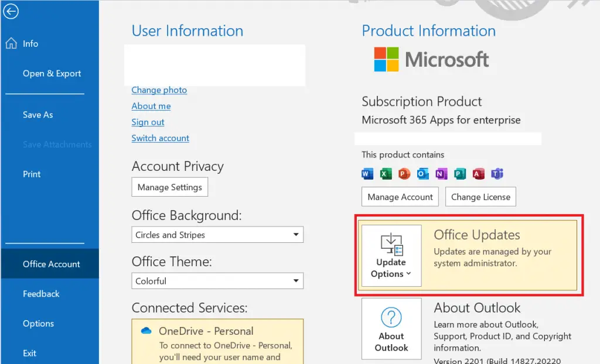Open the Office Background dropdown
This screenshot has width=600, height=364.
217,235
